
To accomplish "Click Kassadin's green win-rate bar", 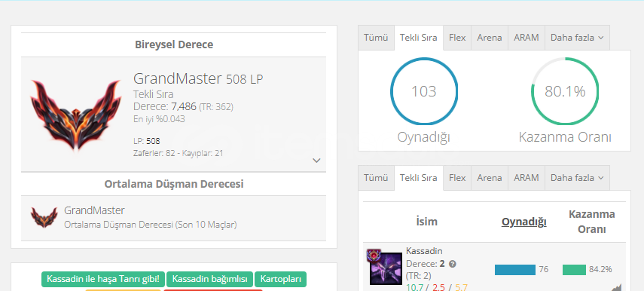I will click(x=574, y=270).
